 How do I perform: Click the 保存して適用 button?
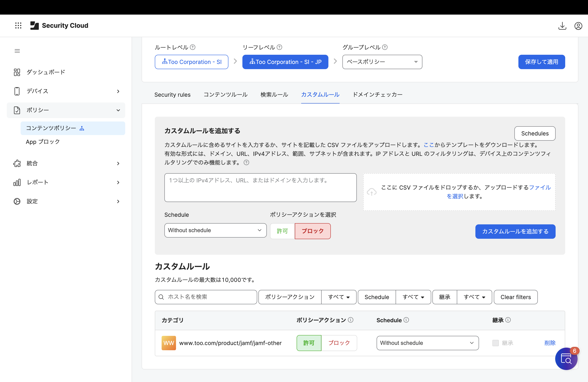tap(541, 62)
